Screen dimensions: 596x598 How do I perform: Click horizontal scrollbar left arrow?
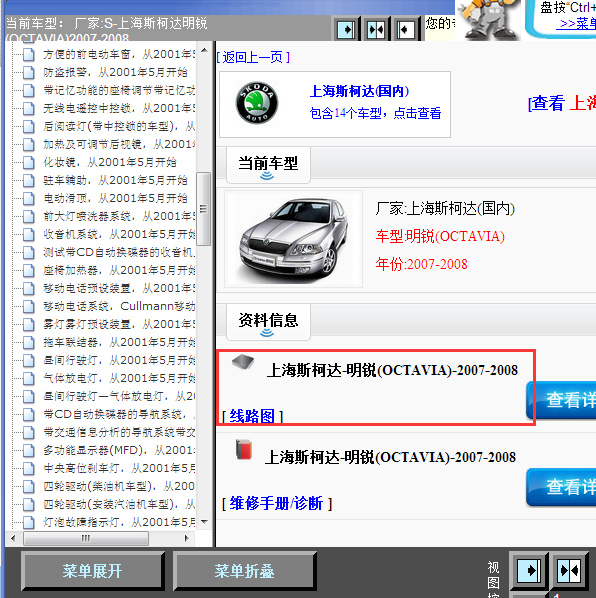(x=13, y=538)
